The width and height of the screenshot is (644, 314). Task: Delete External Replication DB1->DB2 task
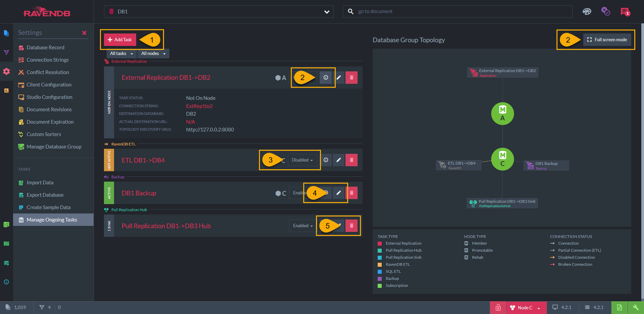(x=352, y=77)
